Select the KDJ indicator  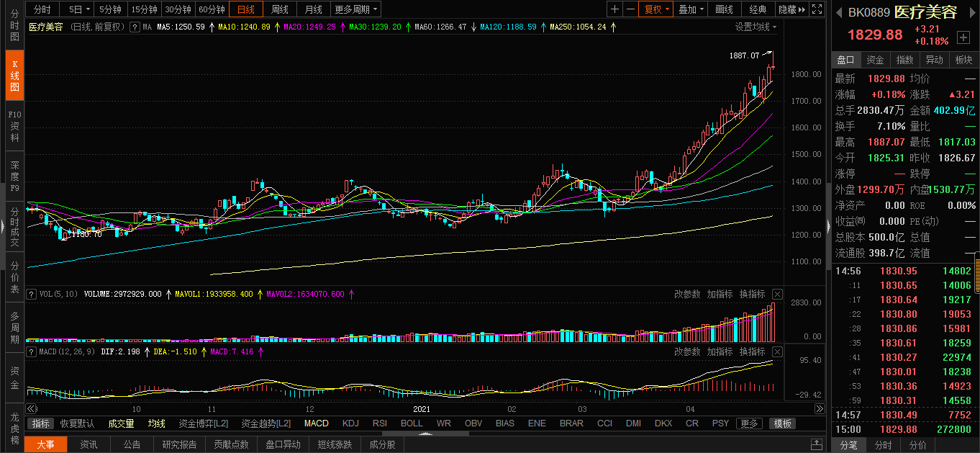[x=350, y=423]
